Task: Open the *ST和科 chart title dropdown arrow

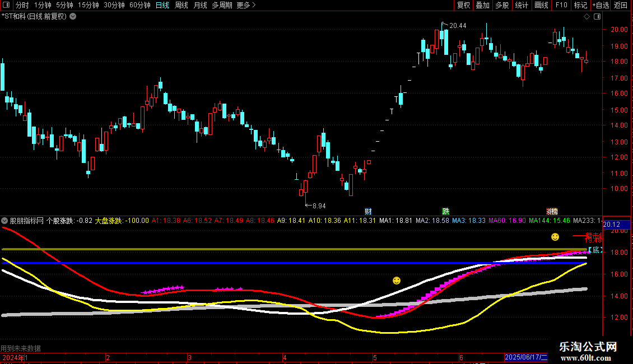Action: click(73, 17)
